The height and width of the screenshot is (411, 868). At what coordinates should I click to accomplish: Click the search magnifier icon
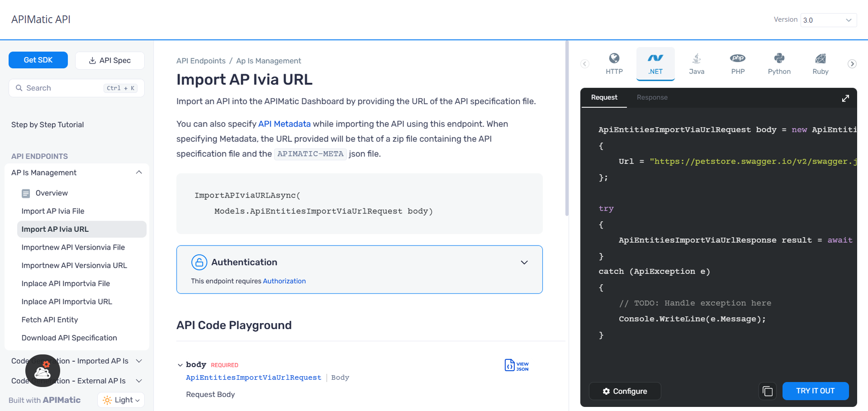[19, 88]
